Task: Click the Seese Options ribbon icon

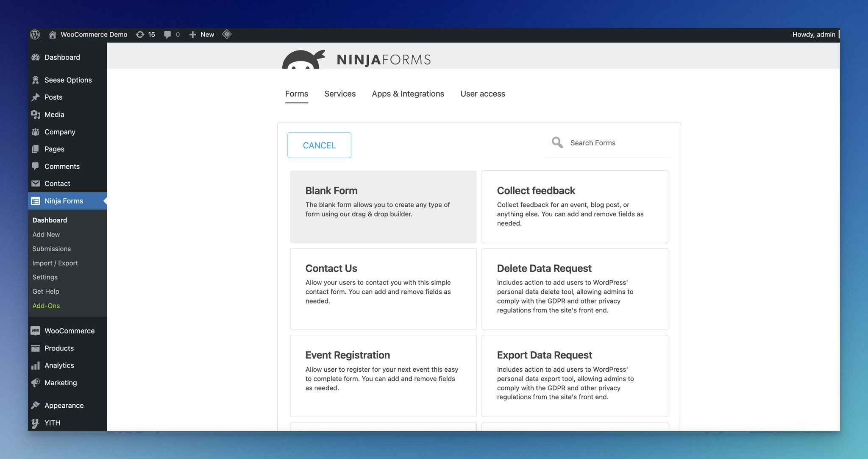Action: point(36,80)
